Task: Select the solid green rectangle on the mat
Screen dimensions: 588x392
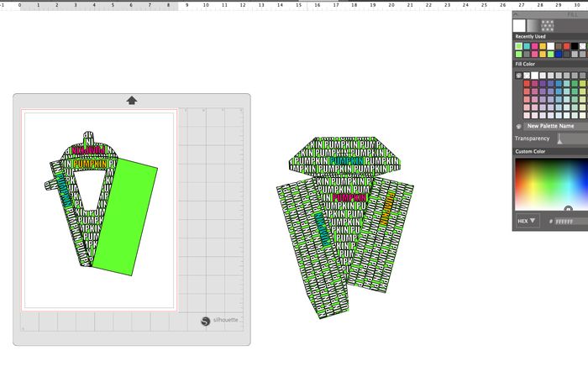Action: click(x=126, y=218)
